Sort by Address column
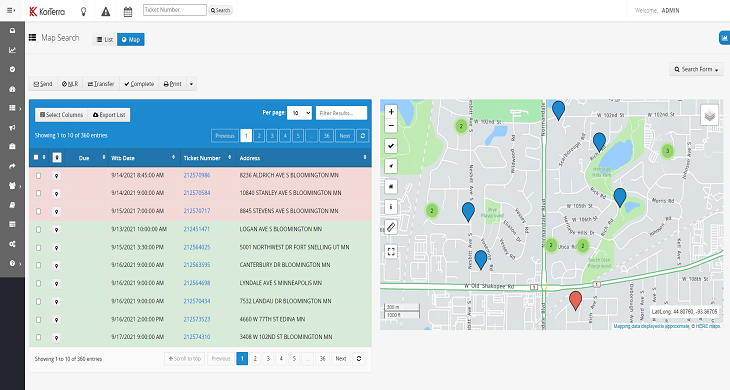The width and height of the screenshot is (730, 390). tap(304, 158)
